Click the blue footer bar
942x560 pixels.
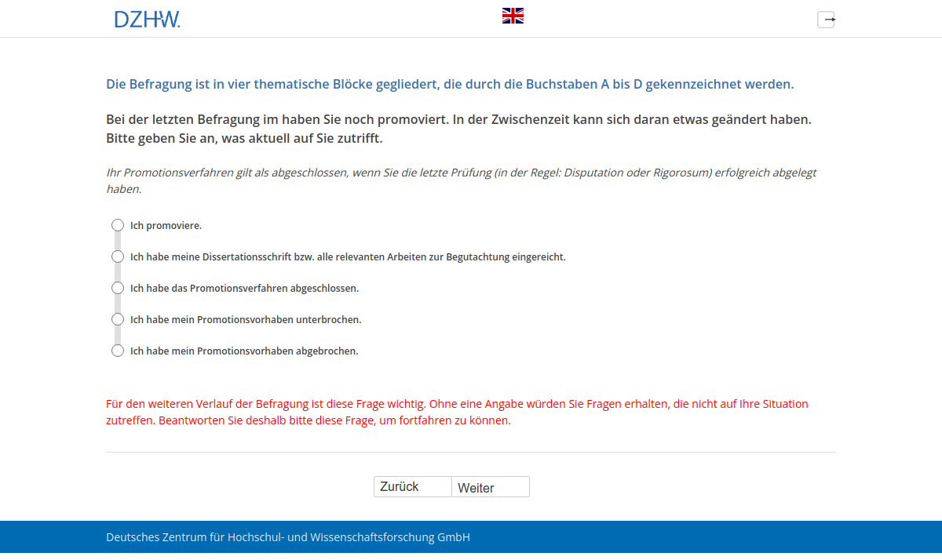[471, 537]
